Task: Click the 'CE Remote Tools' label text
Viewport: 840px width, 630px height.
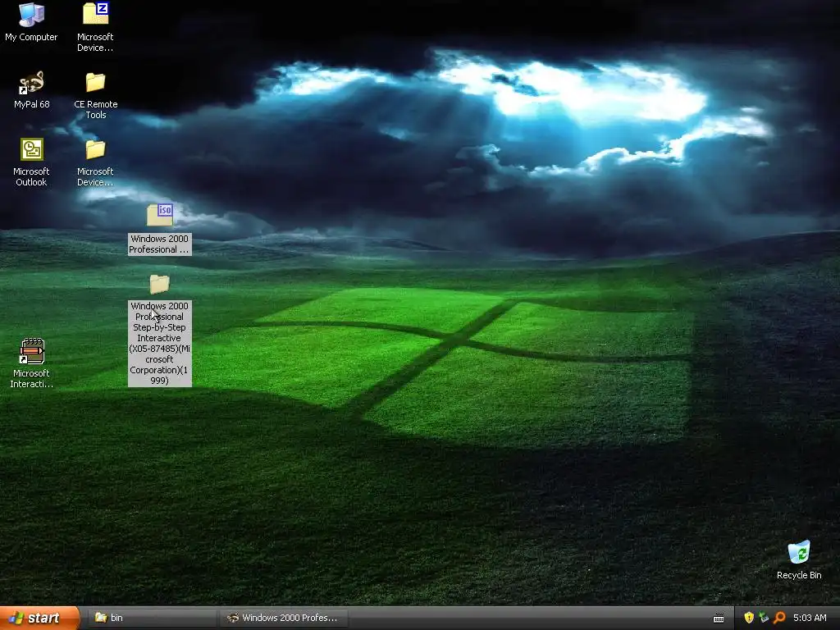Action: [x=96, y=110]
